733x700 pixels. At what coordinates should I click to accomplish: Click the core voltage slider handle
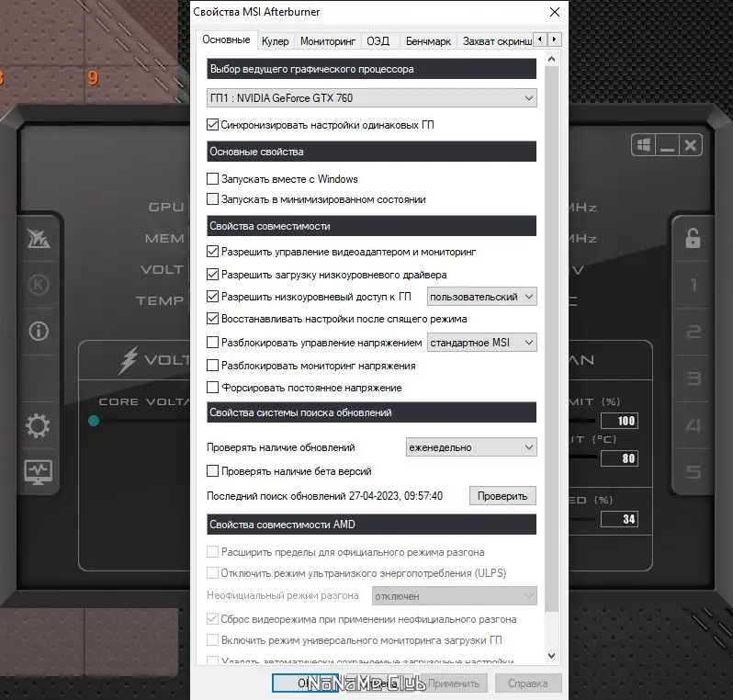point(94,421)
